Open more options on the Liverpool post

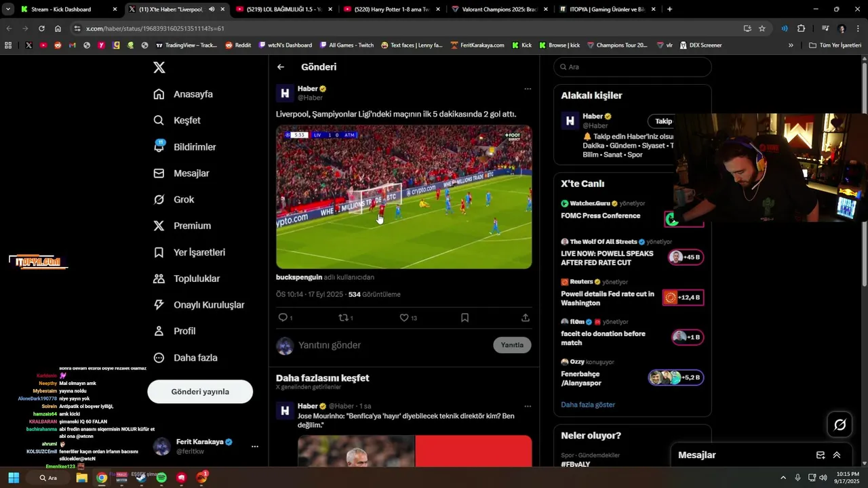[528, 89]
